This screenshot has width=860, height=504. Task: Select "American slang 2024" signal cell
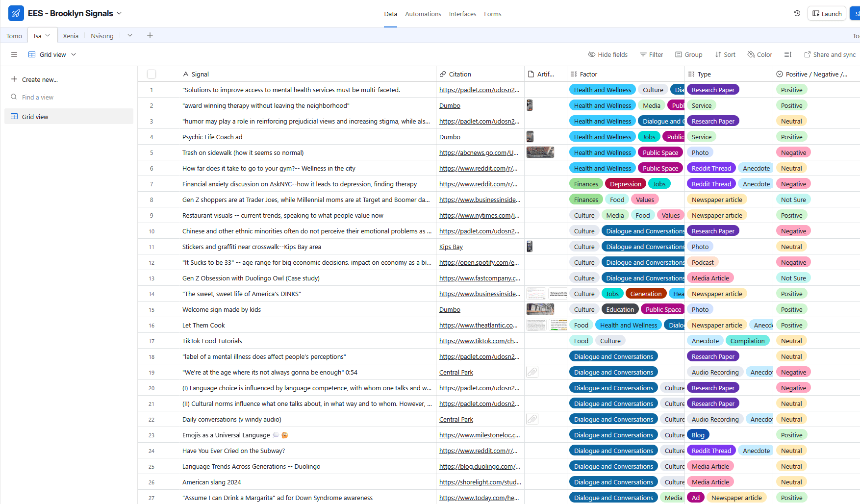tap(308, 482)
